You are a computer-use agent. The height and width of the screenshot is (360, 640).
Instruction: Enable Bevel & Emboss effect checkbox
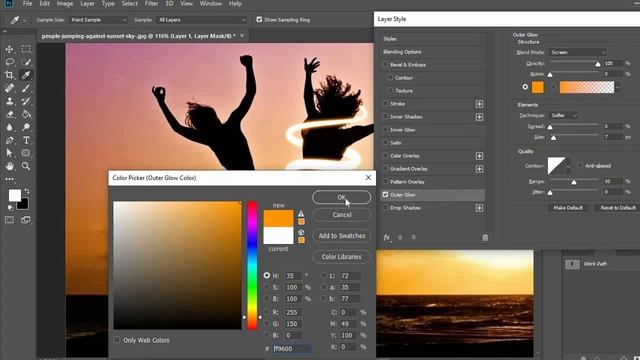385,64
